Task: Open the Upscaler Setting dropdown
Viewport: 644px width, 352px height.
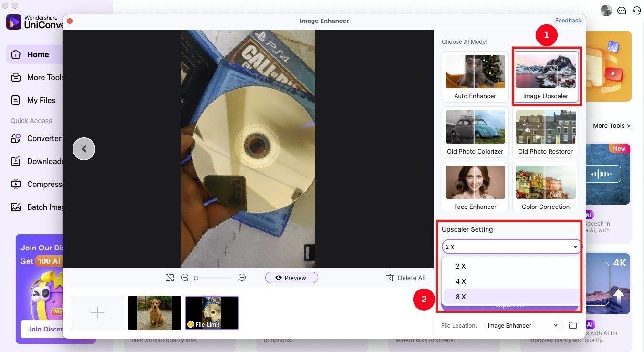Action: click(x=510, y=247)
